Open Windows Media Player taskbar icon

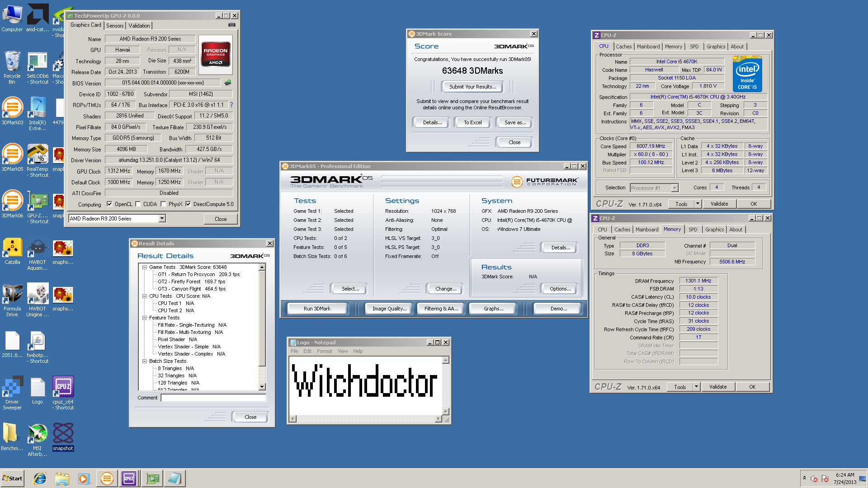(x=84, y=479)
